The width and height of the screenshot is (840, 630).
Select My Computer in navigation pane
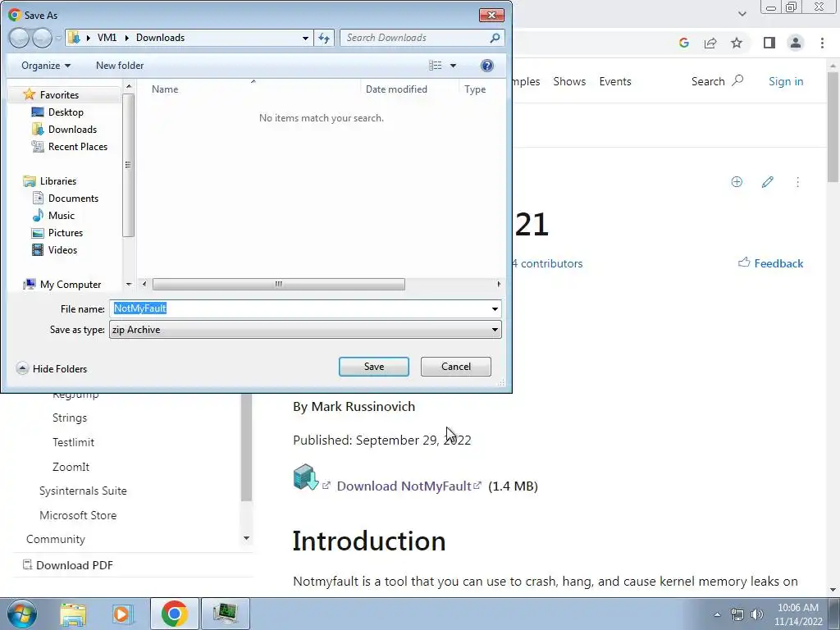71,285
